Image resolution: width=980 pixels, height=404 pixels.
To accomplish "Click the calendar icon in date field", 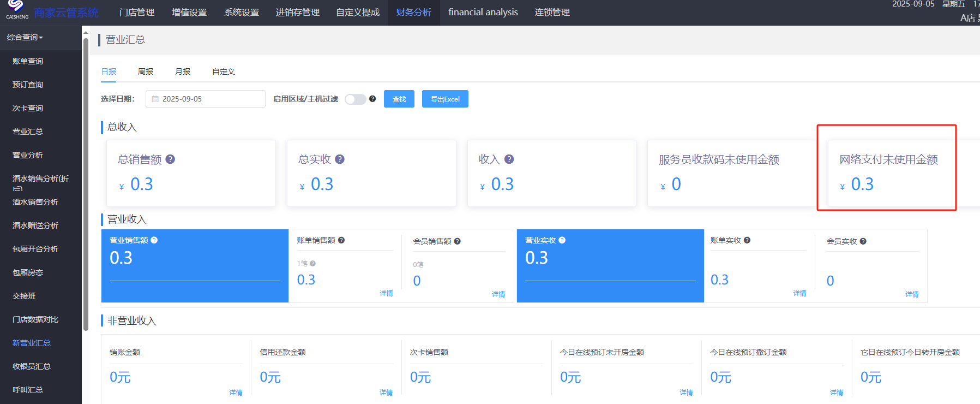I will point(155,99).
